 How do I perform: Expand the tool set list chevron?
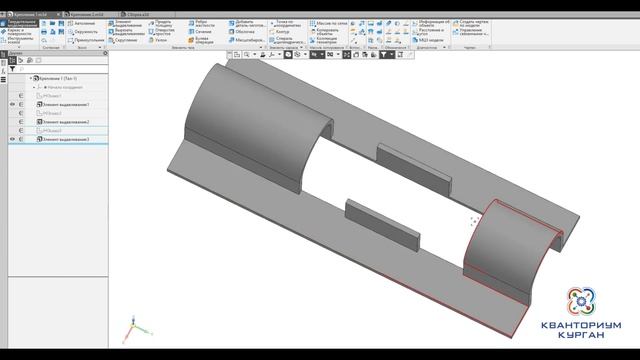[x=19, y=48]
